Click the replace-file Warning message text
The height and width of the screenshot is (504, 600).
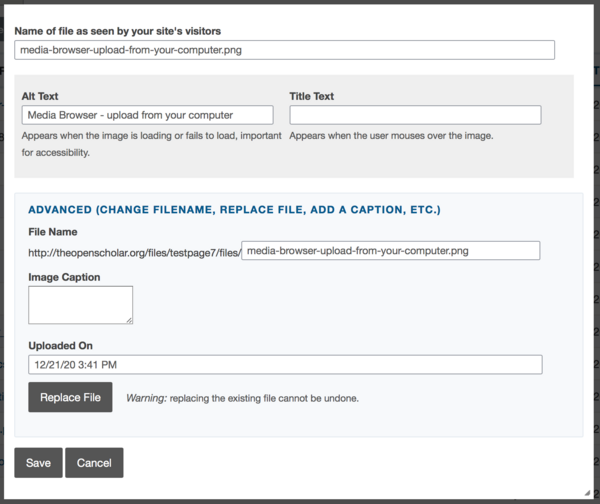click(242, 398)
